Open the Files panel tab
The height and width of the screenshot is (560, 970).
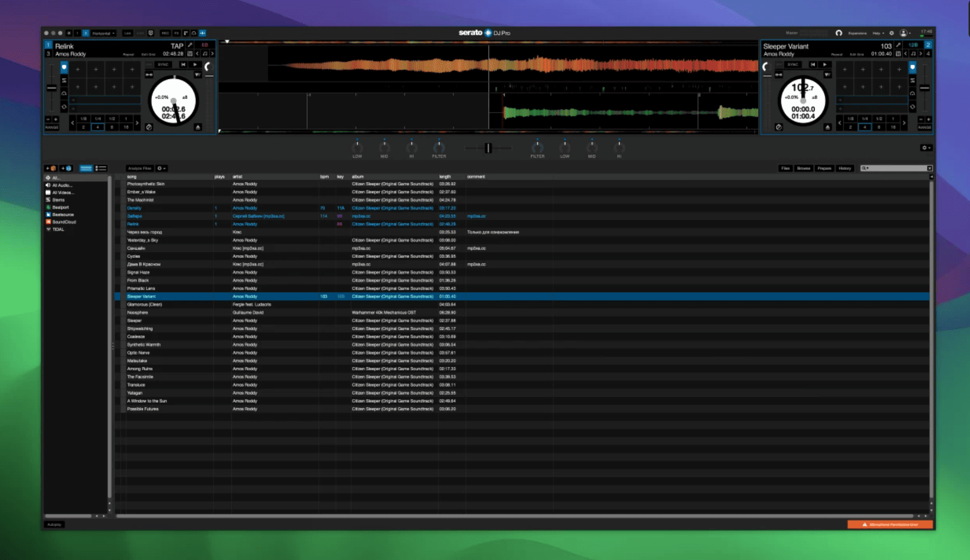pos(785,168)
